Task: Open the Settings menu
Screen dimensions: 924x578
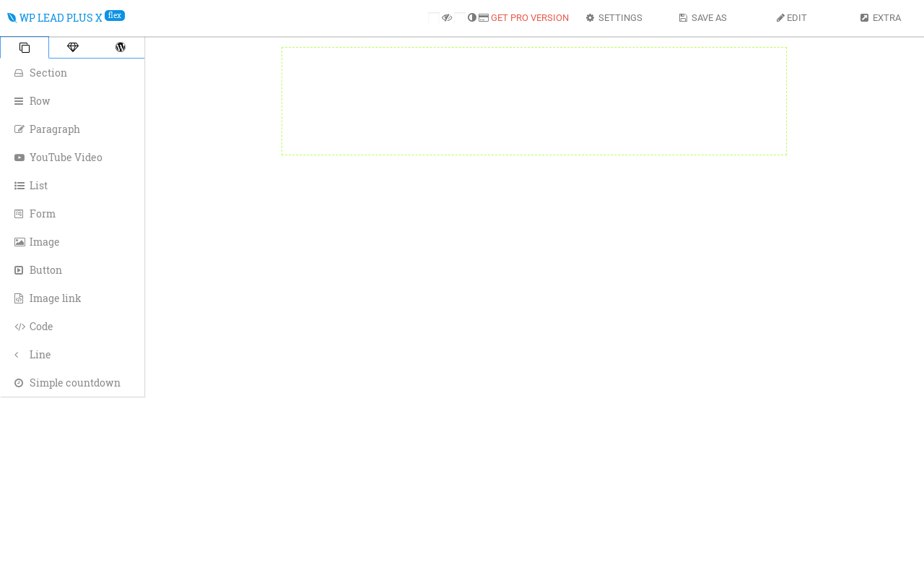Action: point(614,18)
